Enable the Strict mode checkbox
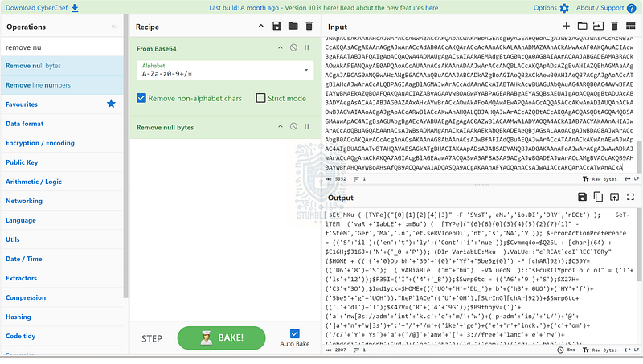This screenshot has width=643, height=364. point(260,98)
